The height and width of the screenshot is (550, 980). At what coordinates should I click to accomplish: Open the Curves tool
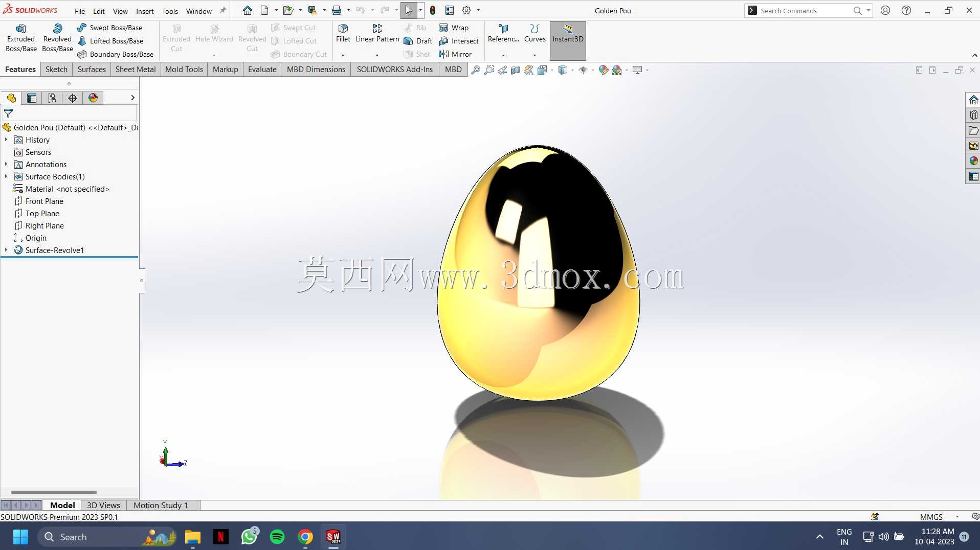click(534, 33)
